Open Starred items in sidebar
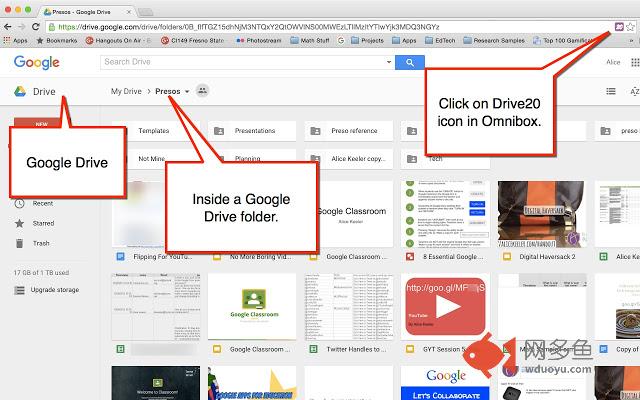The height and width of the screenshot is (400, 640). click(x=42, y=223)
